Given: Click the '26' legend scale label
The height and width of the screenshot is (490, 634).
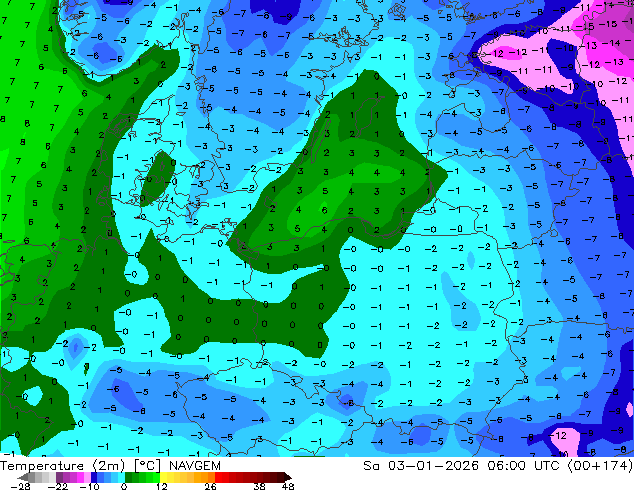Looking at the screenshot, I should click(x=210, y=486).
